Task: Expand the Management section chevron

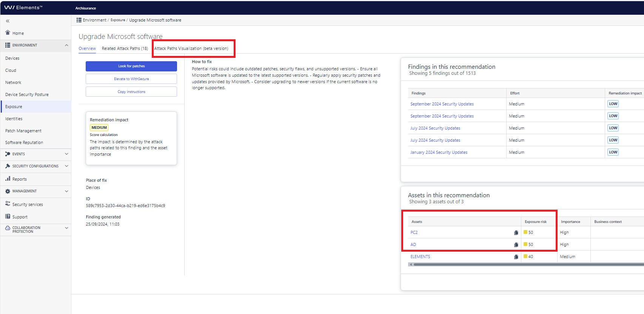Action: coord(66,191)
